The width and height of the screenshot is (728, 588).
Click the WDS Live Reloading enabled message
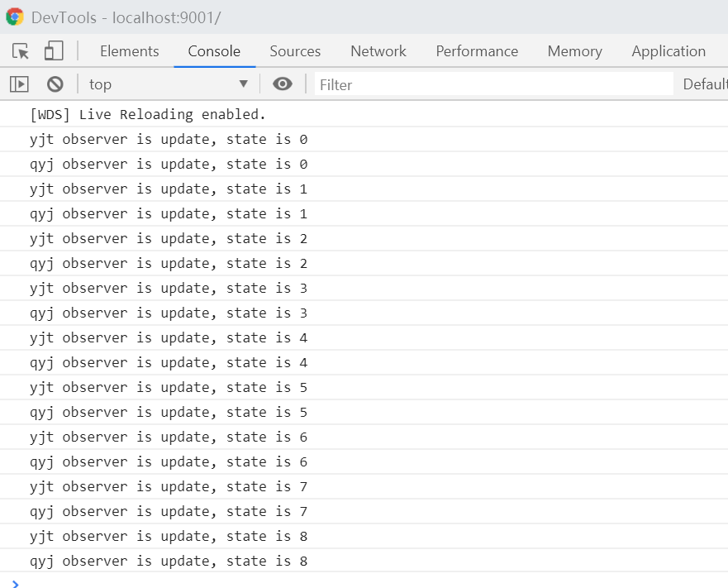click(x=148, y=114)
